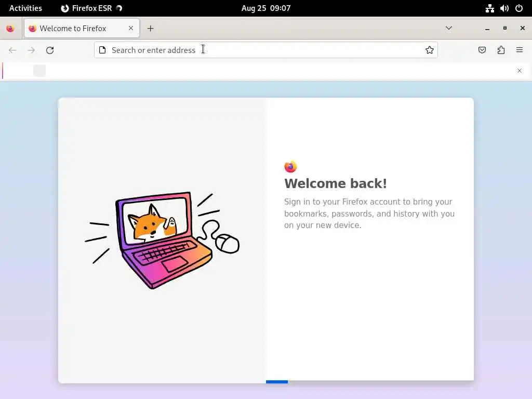The height and width of the screenshot is (399, 532).
Task: Reload the current page
Action: (50, 50)
